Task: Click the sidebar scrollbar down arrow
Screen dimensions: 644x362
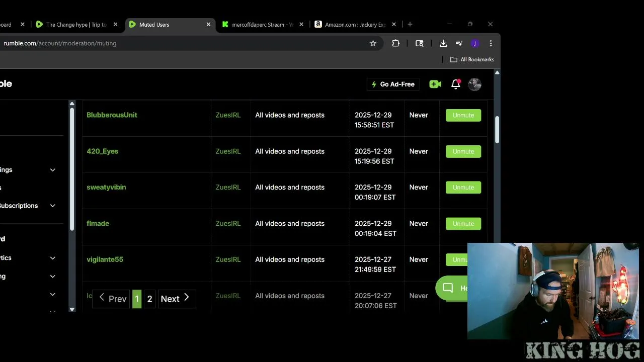Action: pos(72,309)
